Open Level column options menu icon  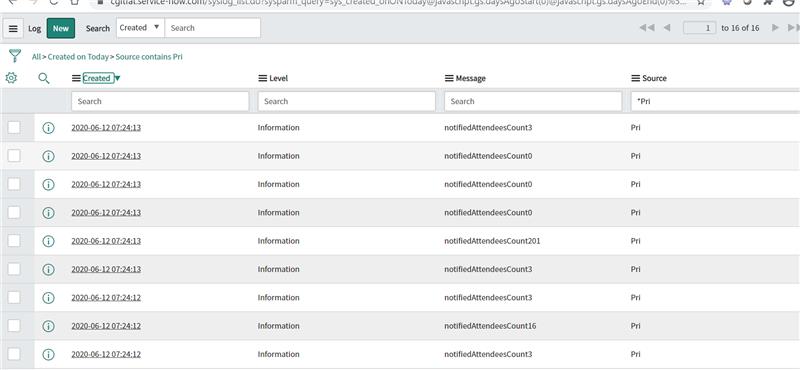click(x=262, y=78)
